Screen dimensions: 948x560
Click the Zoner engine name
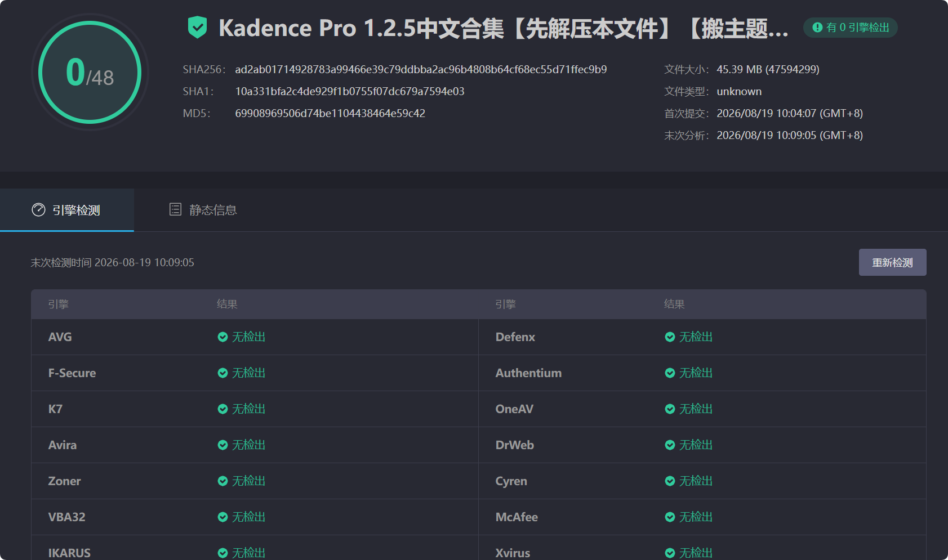[64, 481]
